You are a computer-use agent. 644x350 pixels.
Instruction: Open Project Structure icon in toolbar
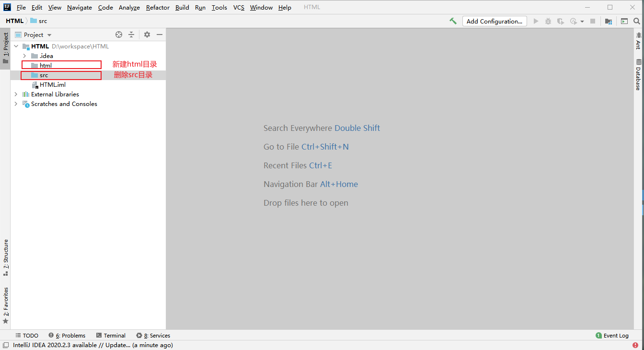tap(609, 21)
